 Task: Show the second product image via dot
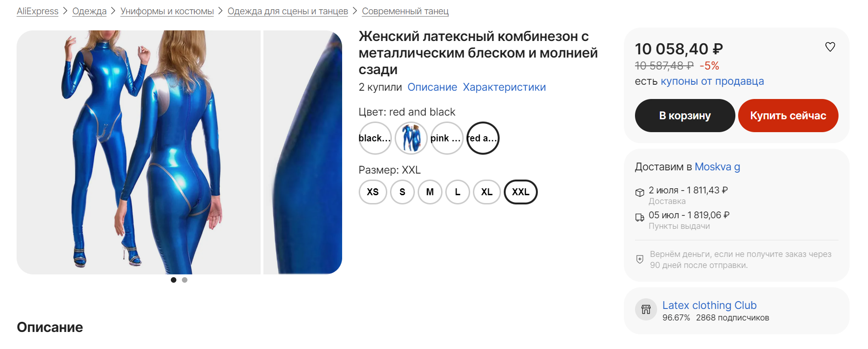coord(185,280)
